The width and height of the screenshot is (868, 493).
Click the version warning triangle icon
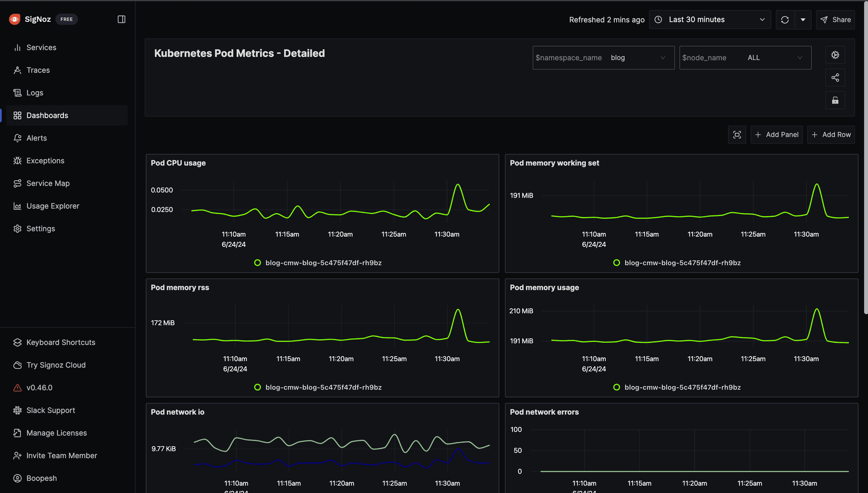pyautogui.click(x=17, y=387)
